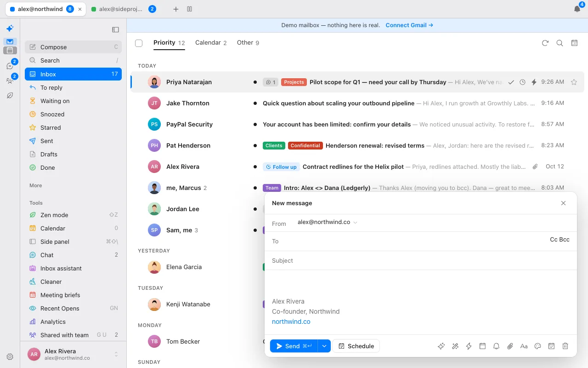Open the team people icon in the left rail

click(10, 81)
